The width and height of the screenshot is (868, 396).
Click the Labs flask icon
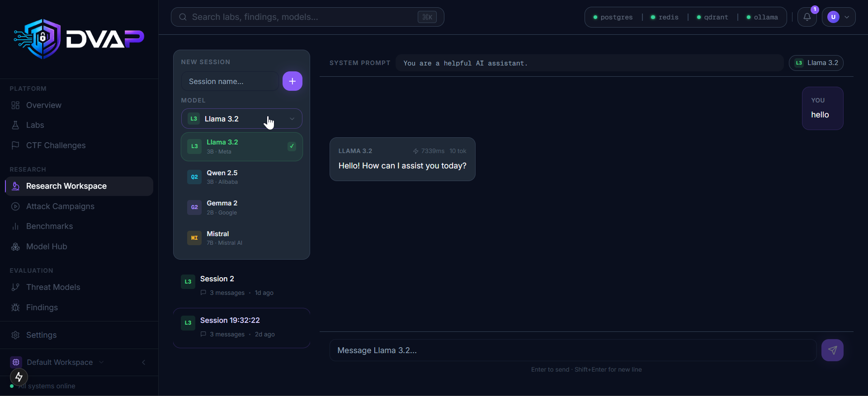[x=15, y=125]
